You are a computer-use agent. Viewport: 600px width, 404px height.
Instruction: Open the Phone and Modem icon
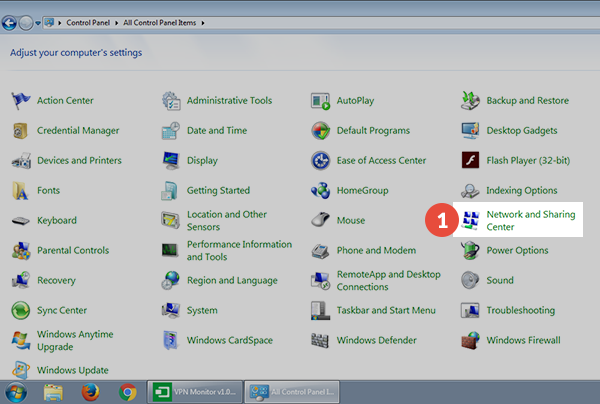(320, 251)
